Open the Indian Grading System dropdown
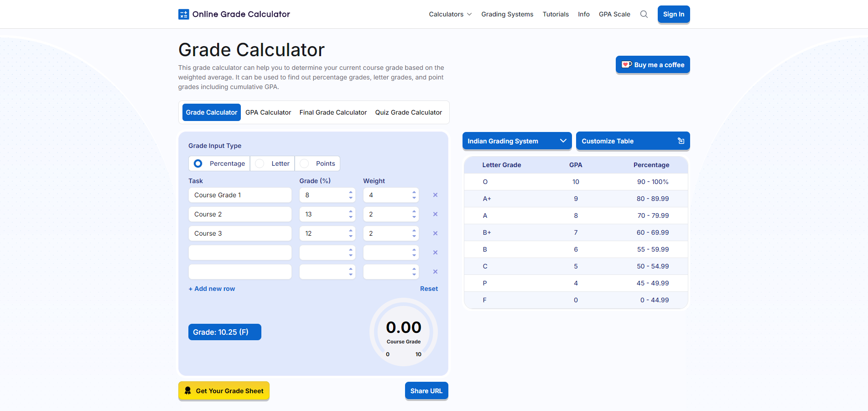Image resolution: width=868 pixels, height=411 pixels. [517, 141]
